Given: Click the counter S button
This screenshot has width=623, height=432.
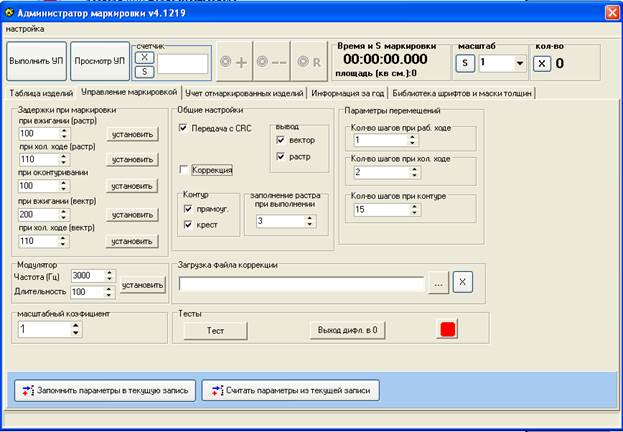Looking at the screenshot, I should [145, 72].
